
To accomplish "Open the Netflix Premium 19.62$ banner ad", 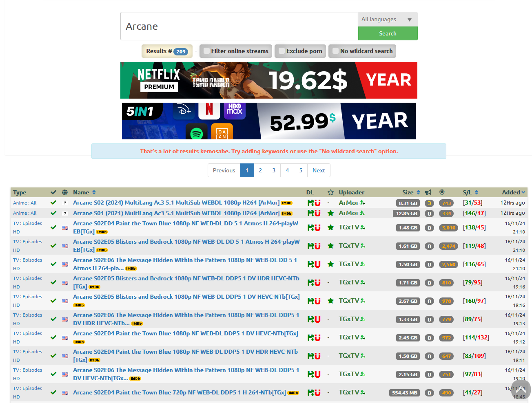I will 269,80.
